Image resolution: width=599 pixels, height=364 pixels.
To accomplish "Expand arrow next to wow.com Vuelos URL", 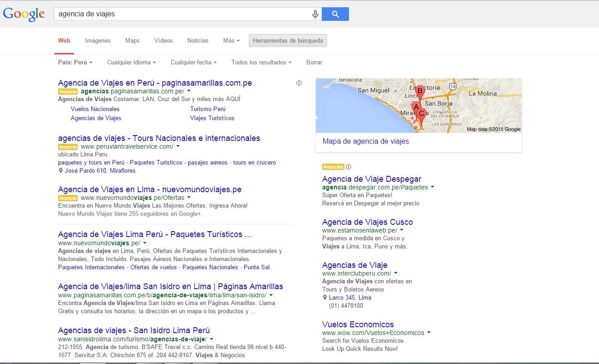I will click(x=429, y=333).
